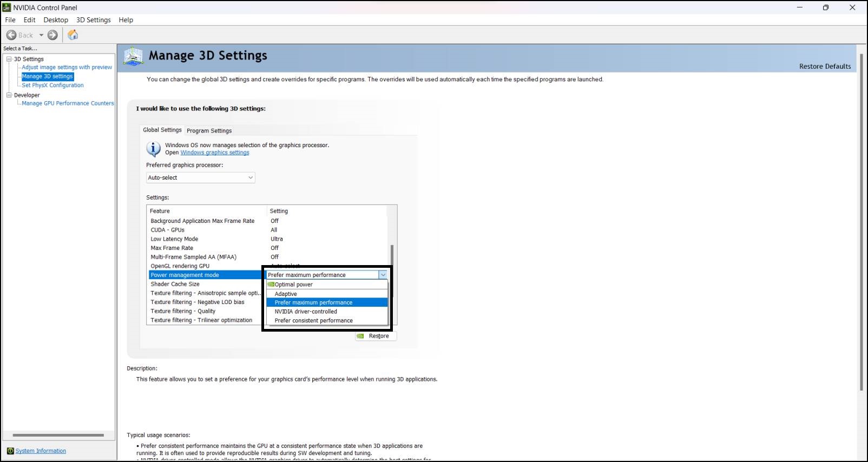Close the NVIDIA Control Panel window
This screenshot has width=868, height=462.
pos(852,8)
